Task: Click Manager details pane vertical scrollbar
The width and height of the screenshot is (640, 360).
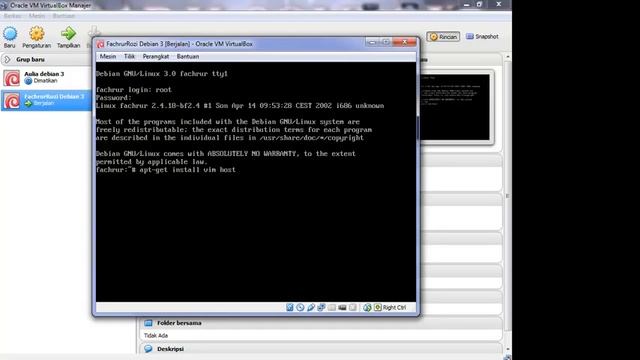Action: pos(507,196)
